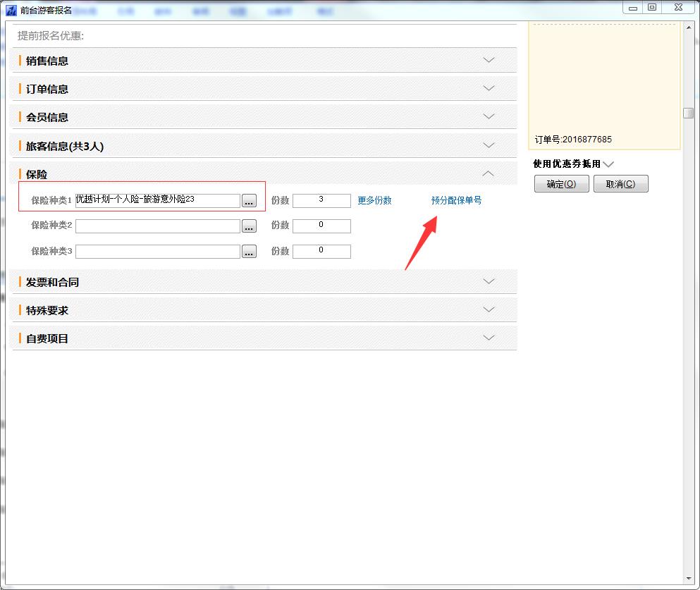Image resolution: width=700 pixels, height=590 pixels.
Task: Click the 保险种类3 text field
Action: 157,252
